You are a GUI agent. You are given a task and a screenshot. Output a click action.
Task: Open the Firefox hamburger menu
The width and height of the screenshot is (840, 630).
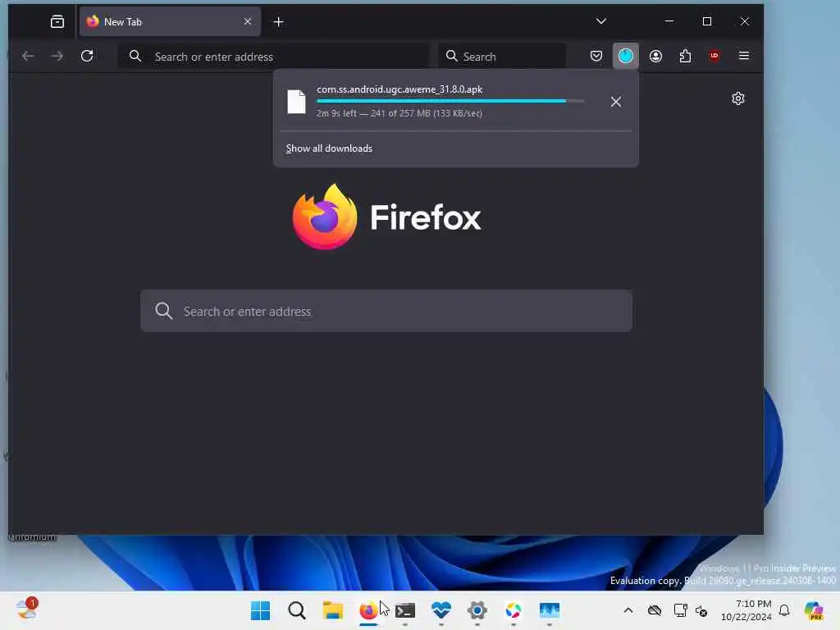point(743,56)
